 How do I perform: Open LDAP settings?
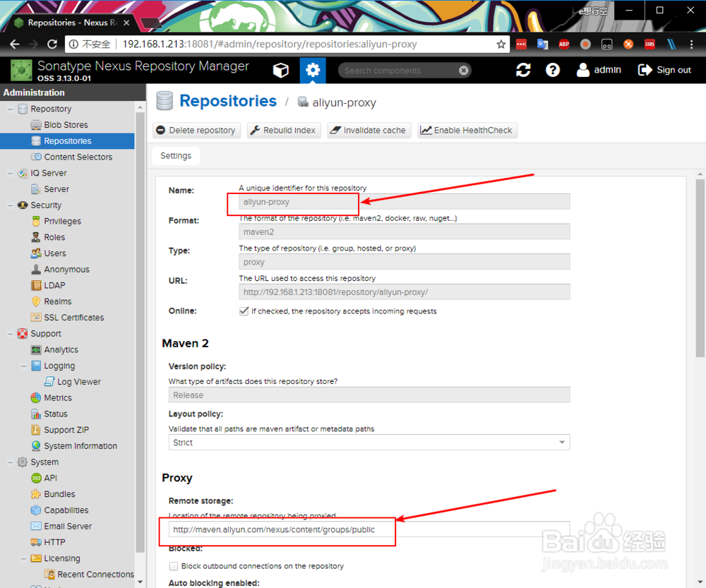(x=54, y=285)
